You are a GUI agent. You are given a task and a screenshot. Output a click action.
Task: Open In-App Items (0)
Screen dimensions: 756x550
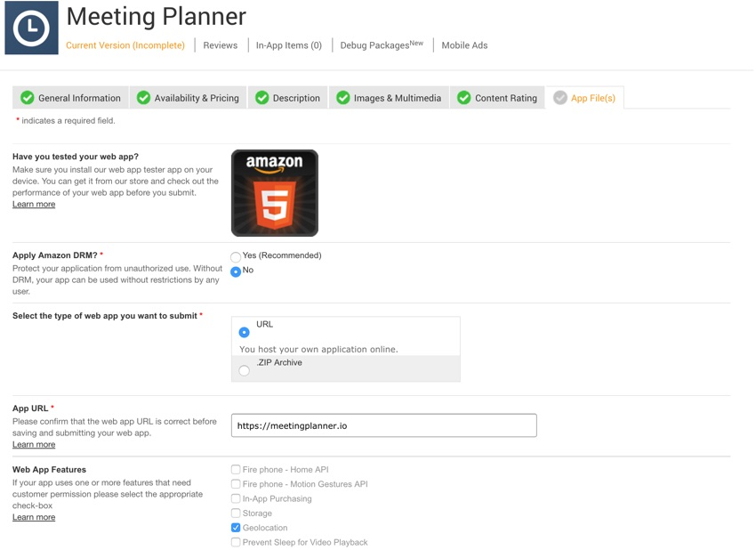(289, 45)
